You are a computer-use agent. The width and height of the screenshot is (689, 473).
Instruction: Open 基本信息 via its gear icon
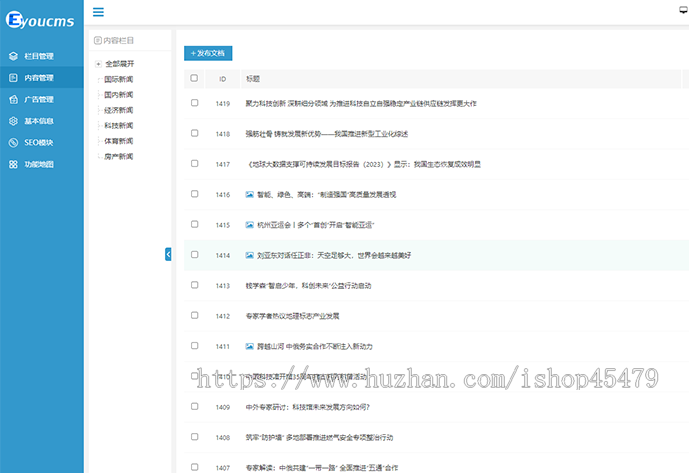(x=13, y=121)
